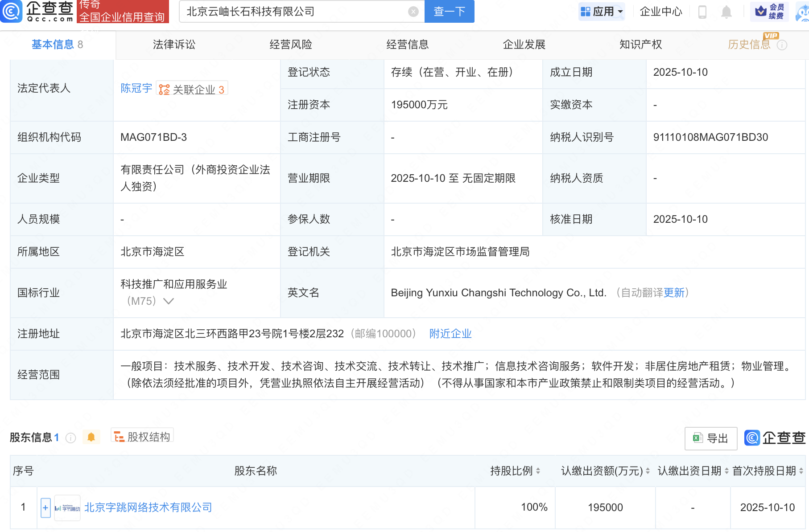This screenshot has width=809, height=532.
Task: Click the VIP member renewal icon
Action: pyautogui.click(x=769, y=12)
